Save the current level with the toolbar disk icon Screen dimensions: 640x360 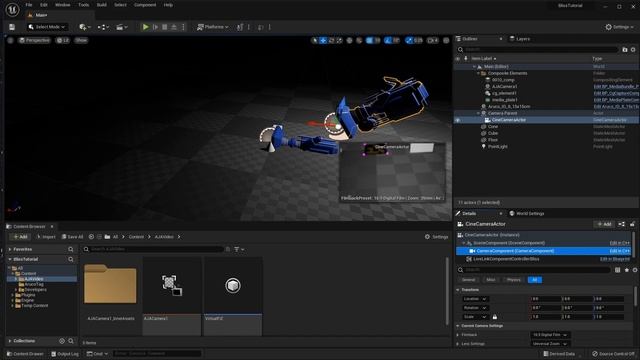(x=12, y=27)
